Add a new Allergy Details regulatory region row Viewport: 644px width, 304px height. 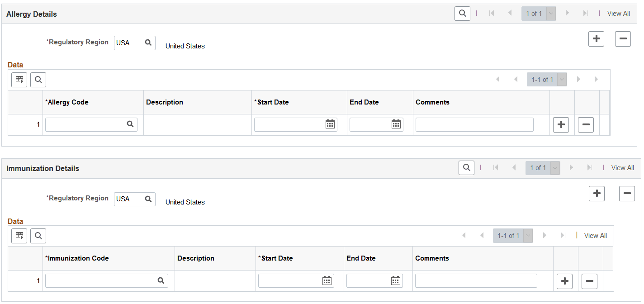tap(596, 39)
